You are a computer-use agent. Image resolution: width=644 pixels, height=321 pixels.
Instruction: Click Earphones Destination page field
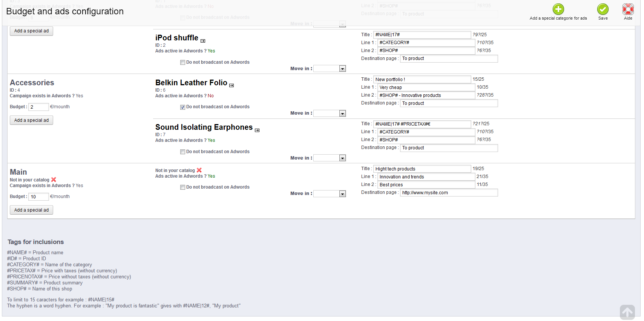click(449, 148)
